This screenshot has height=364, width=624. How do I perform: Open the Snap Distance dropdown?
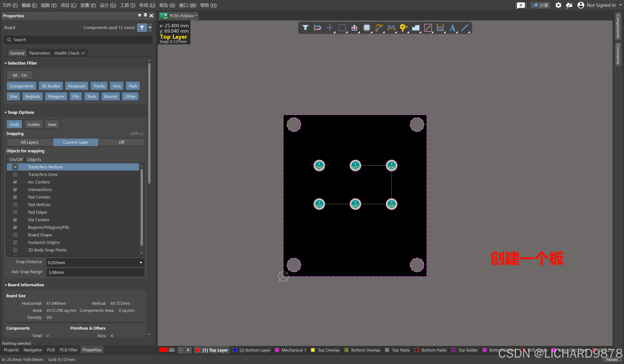click(x=141, y=263)
